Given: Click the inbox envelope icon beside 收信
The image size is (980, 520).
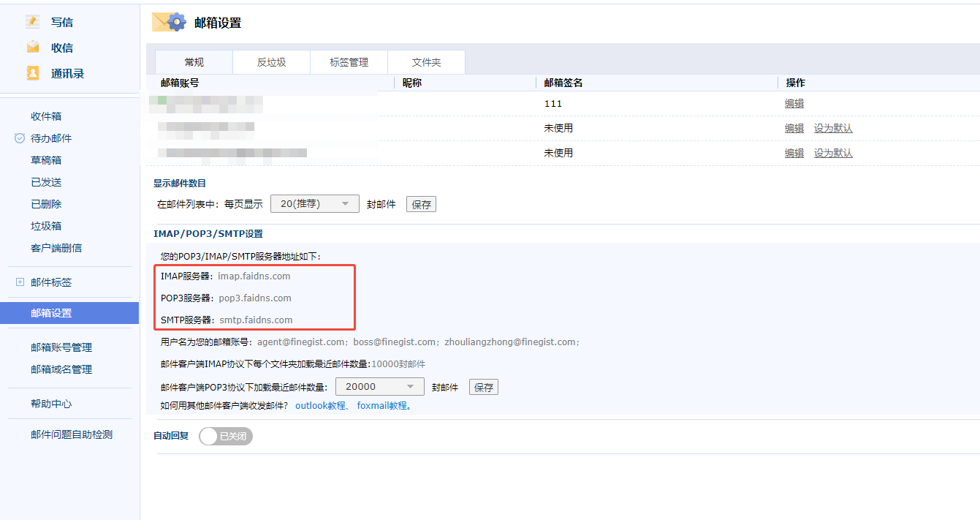Looking at the screenshot, I should pyautogui.click(x=33, y=48).
